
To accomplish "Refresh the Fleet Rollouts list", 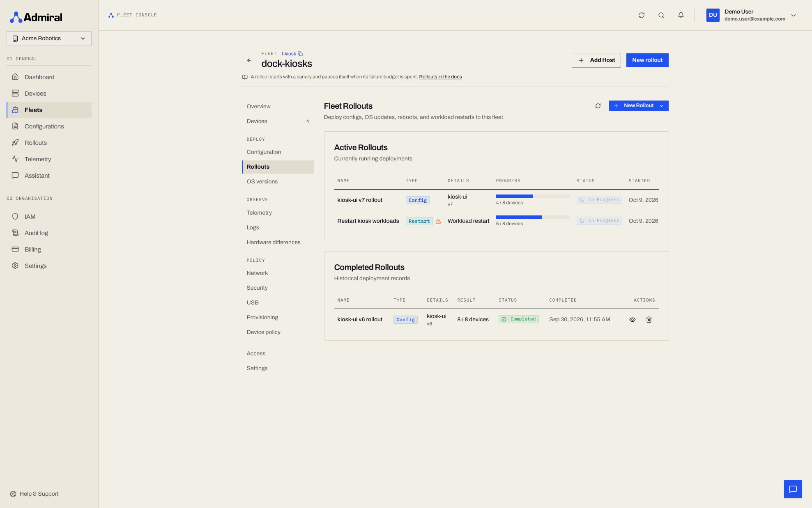I will pyautogui.click(x=598, y=106).
